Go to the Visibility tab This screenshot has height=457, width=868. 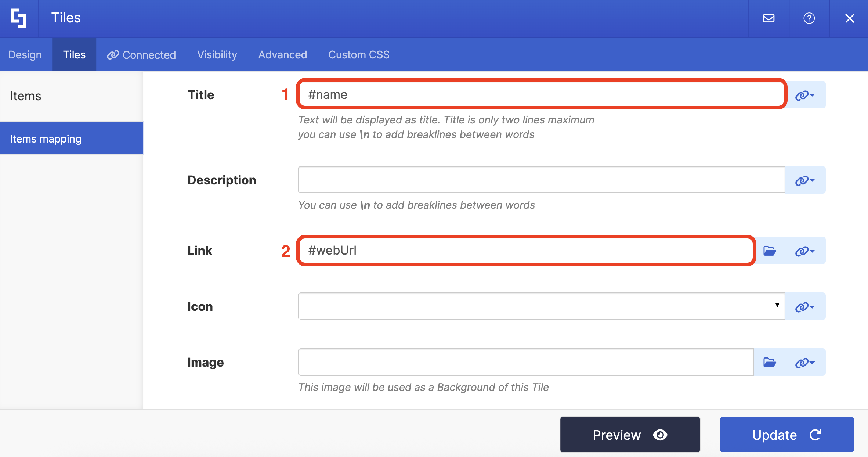pyautogui.click(x=217, y=55)
